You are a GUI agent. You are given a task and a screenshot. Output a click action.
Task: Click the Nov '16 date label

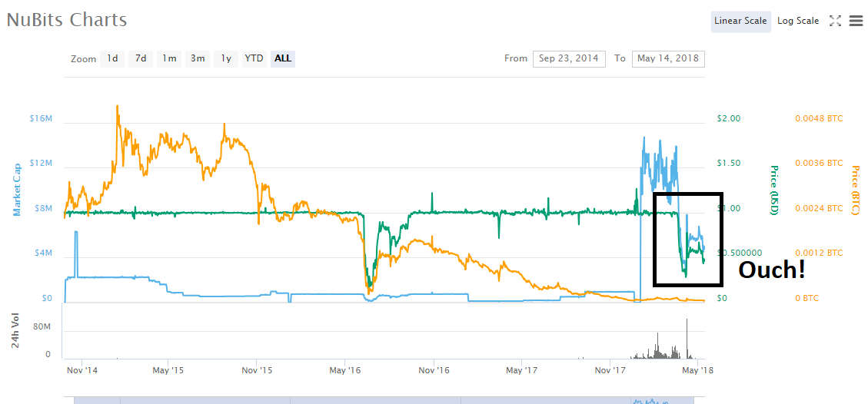tap(434, 369)
